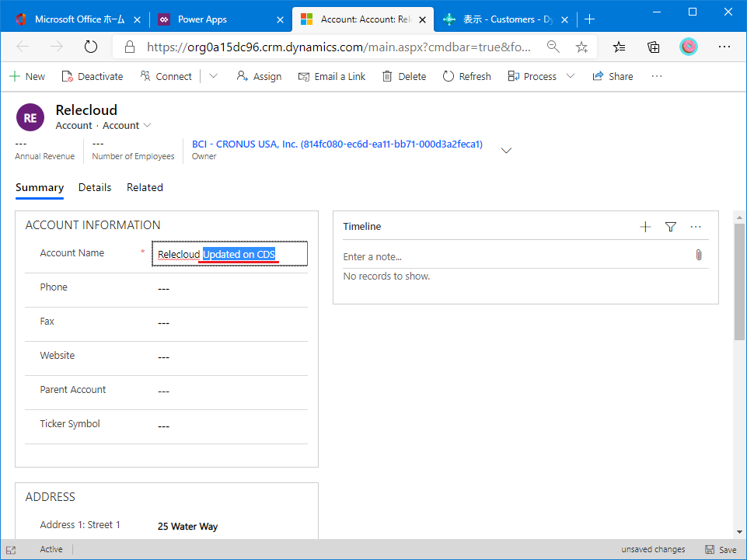Click the scrollbar down arrow
Image resolution: width=747 pixels, height=560 pixels.
[739, 532]
